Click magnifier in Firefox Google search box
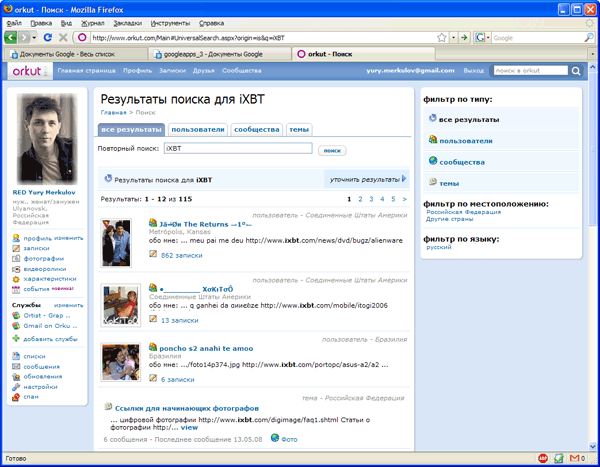The height and width of the screenshot is (467, 600). tap(589, 38)
